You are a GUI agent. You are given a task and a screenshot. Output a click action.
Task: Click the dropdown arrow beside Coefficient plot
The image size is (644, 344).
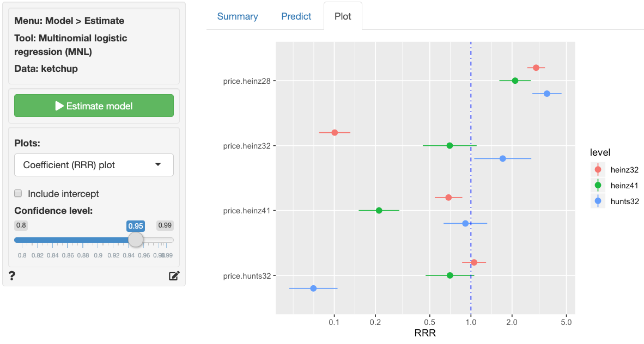[x=158, y=165]
